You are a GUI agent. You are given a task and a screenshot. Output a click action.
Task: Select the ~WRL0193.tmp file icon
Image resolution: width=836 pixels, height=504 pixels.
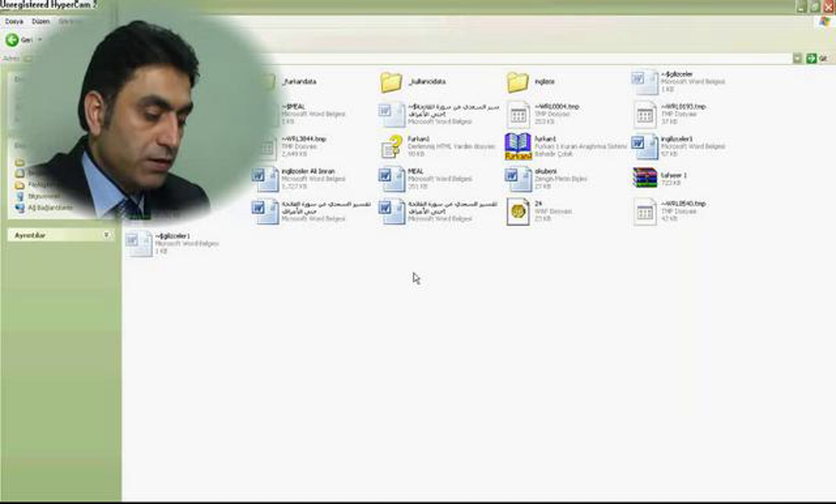(x=645, y=115)
